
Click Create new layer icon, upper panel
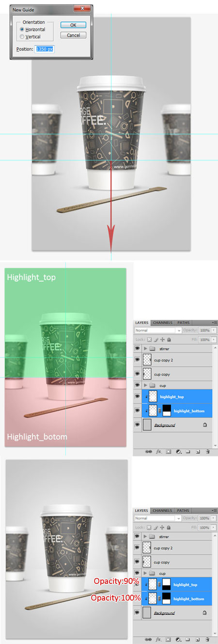198,452
